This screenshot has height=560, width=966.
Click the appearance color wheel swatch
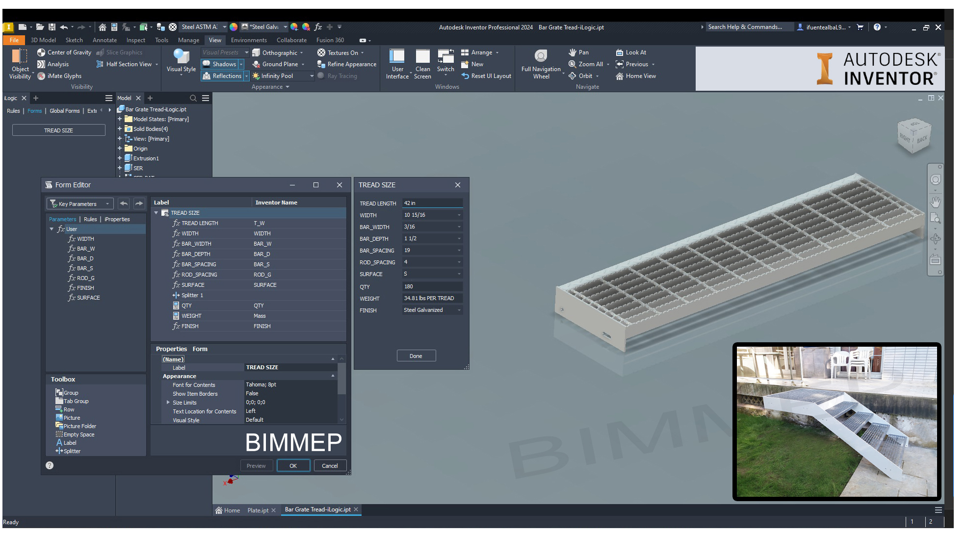[x=234, y=27]
